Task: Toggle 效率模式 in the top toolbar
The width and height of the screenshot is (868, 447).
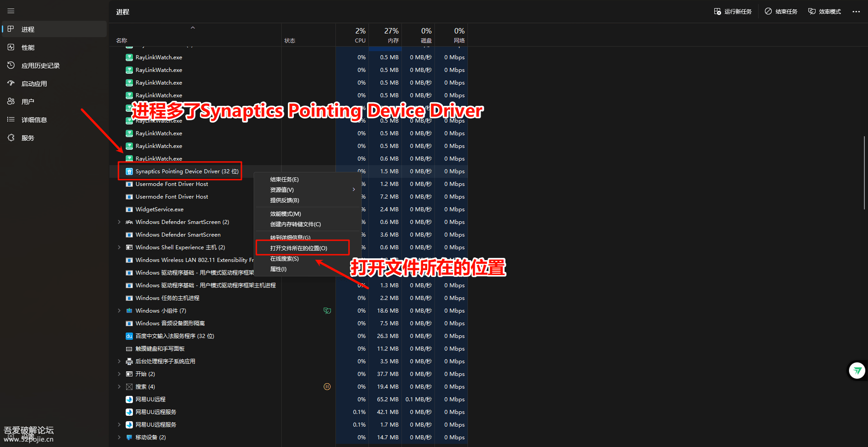Action: 824,12
